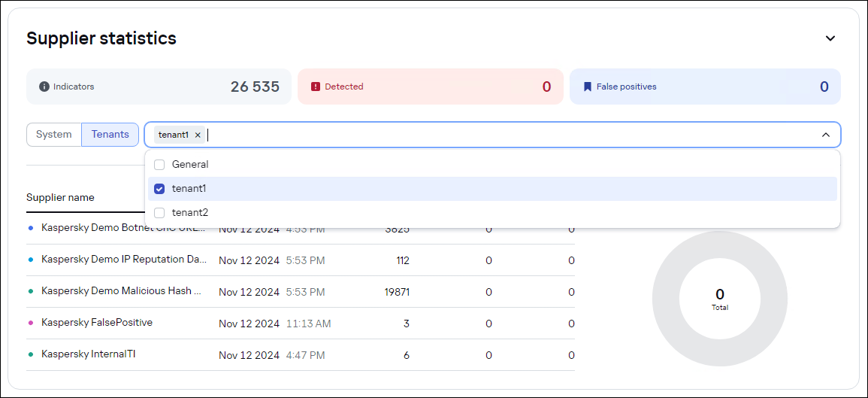This screenshot has height=398, width=868.
Task: Collapse the Supplier statistics panel chevron
Action: point(830,38)
